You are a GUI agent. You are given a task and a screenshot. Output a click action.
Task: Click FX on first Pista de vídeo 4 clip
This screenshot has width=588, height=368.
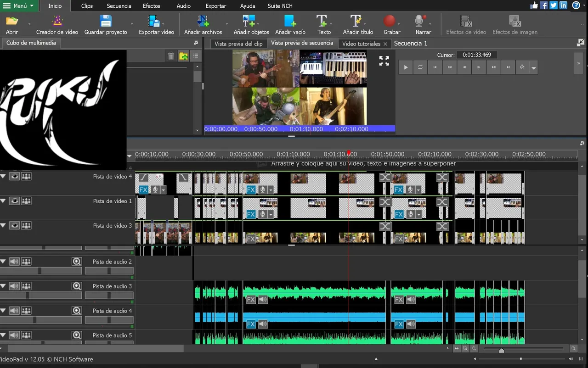143,190
